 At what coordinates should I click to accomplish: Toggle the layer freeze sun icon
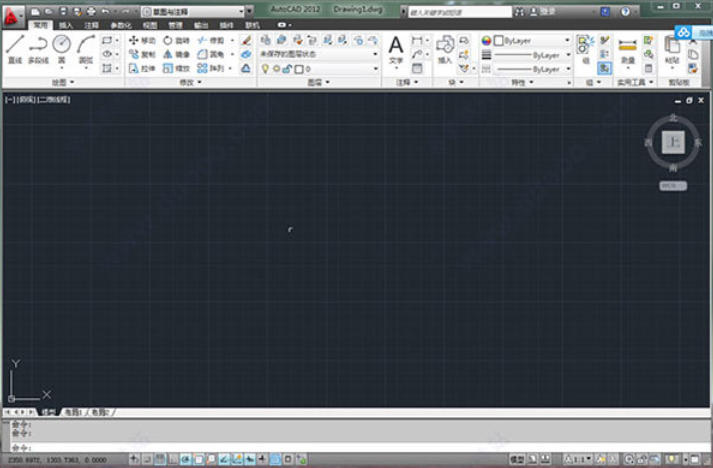pyautogui.click(x=276, y=69)
